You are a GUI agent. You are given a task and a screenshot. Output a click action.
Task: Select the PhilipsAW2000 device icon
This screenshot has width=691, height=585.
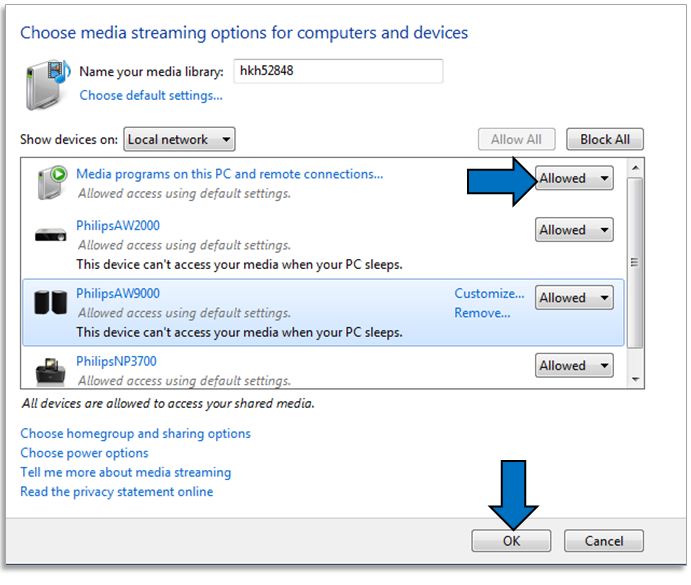51,236
